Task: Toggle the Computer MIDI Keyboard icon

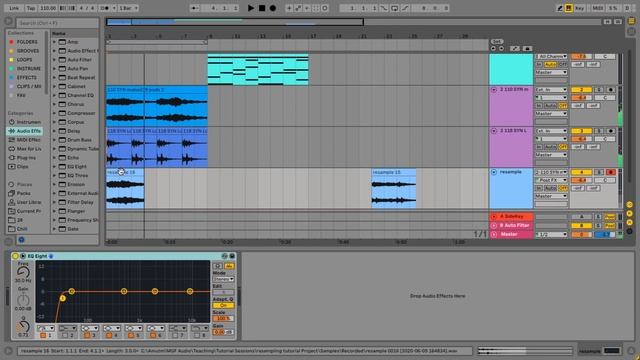Action: click(x=569, y=8)
